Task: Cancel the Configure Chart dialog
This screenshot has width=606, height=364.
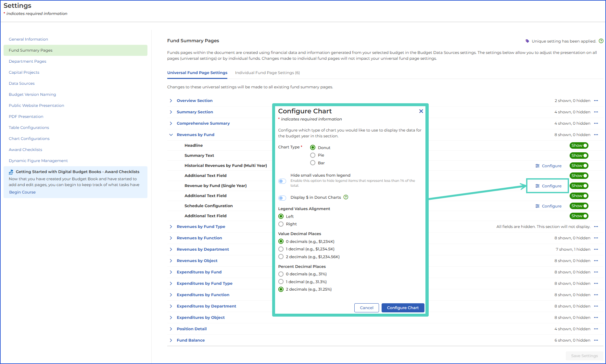Action: (x=367, y=308)
